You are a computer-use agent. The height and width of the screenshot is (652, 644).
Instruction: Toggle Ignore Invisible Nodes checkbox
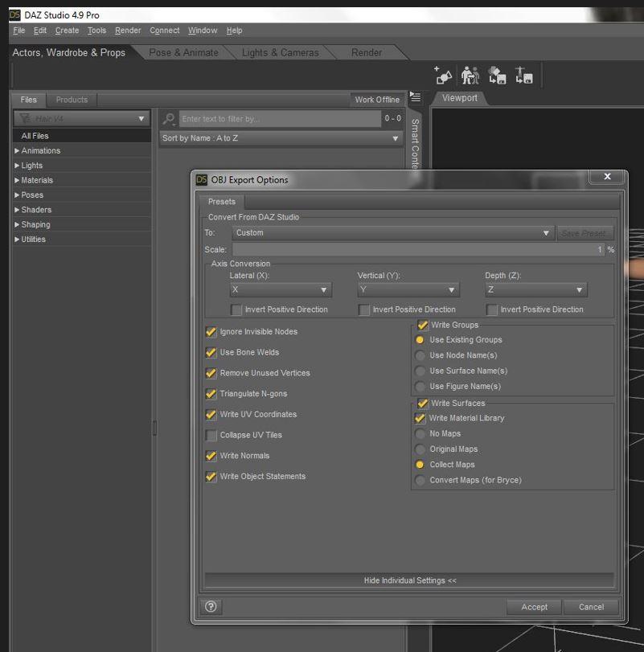coord(211,332)
